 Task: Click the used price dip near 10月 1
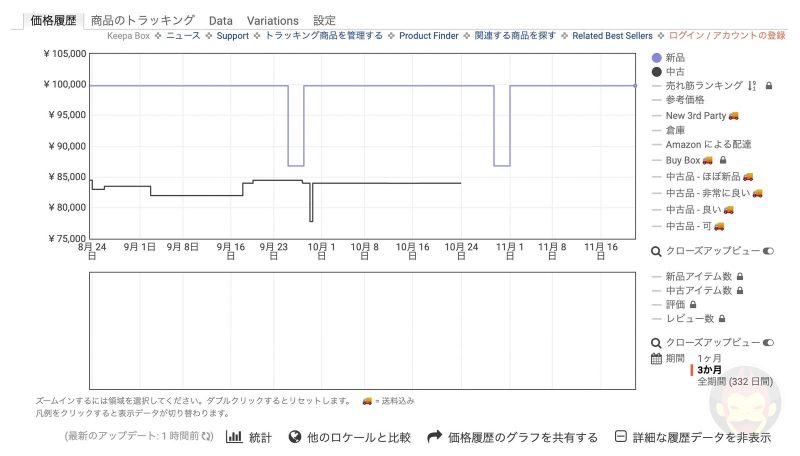point(311,219)
